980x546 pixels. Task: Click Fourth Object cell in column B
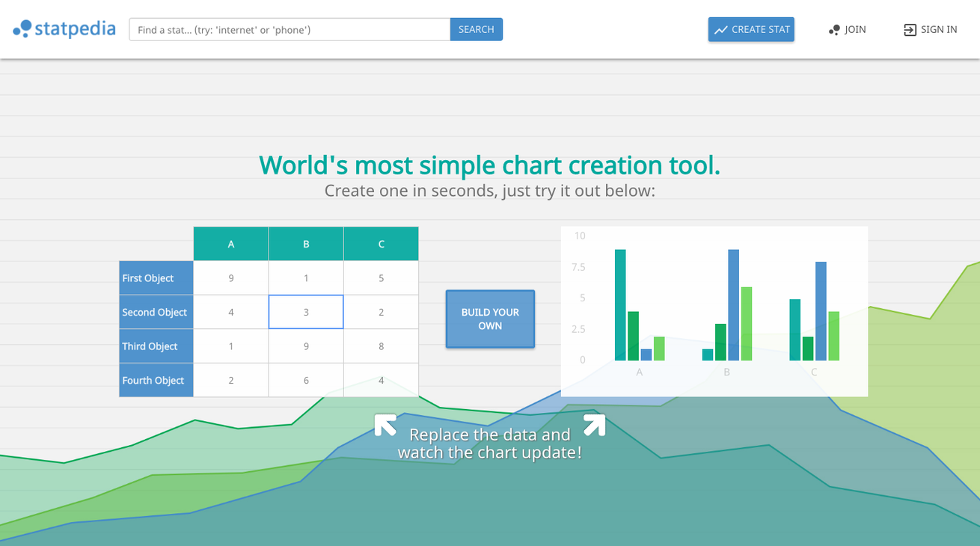click(306, 380)
